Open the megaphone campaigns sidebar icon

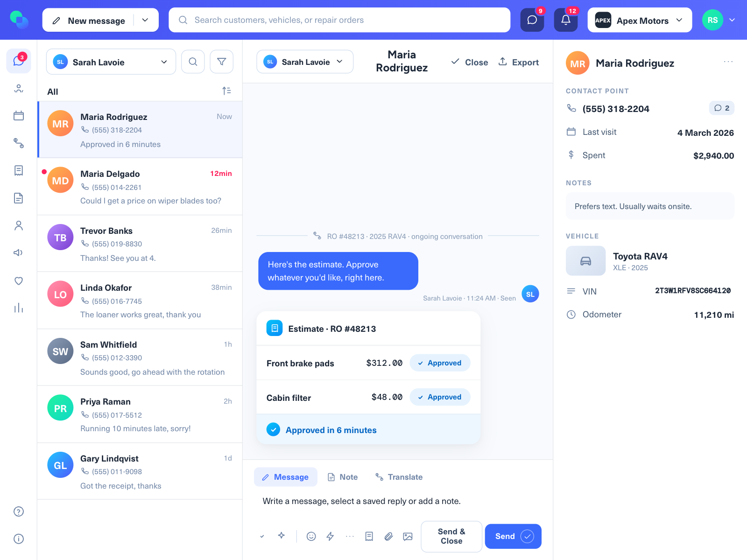(19, 253)
